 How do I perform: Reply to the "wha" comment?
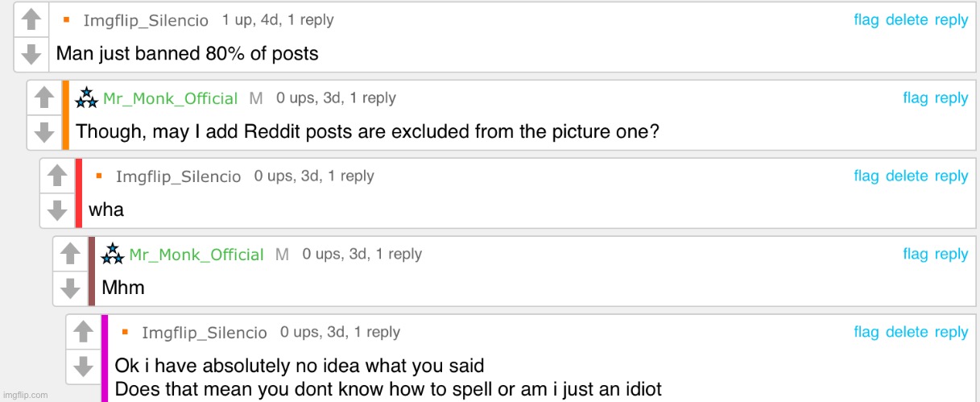(x=951, y=176)
